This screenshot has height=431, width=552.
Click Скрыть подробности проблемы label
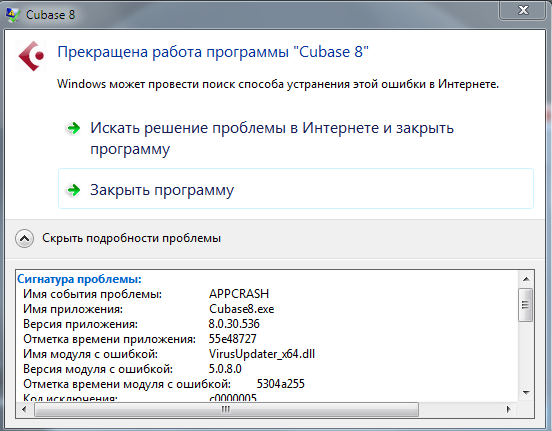point(131,238)
